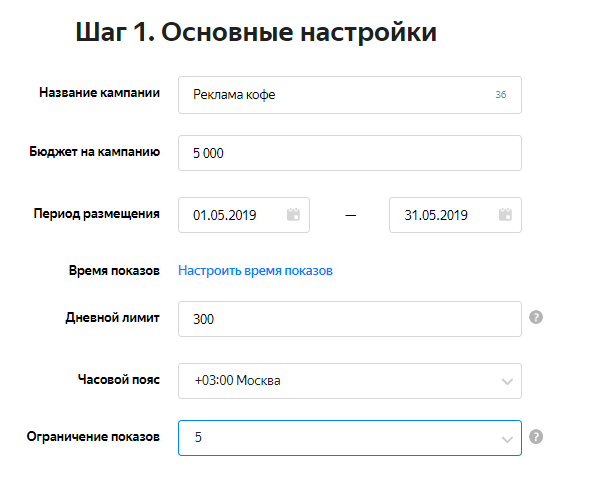The width and height of the screenshot is (607, 477).
Task: Click the chevron arrow in Ограничение показов field
Action: pyautogui.click(x=507, y=437)
